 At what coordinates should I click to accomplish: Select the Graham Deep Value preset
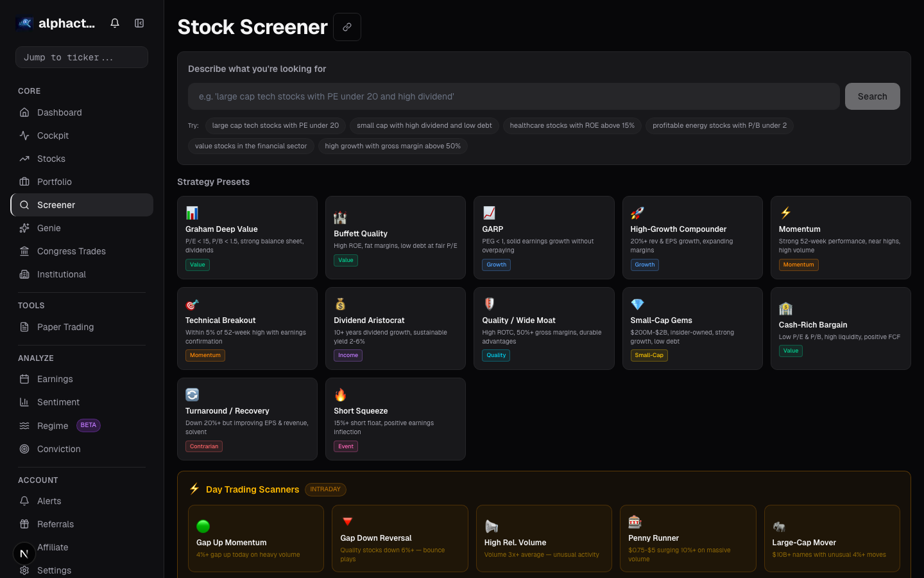pyautogui.click(x=247, y=238)
